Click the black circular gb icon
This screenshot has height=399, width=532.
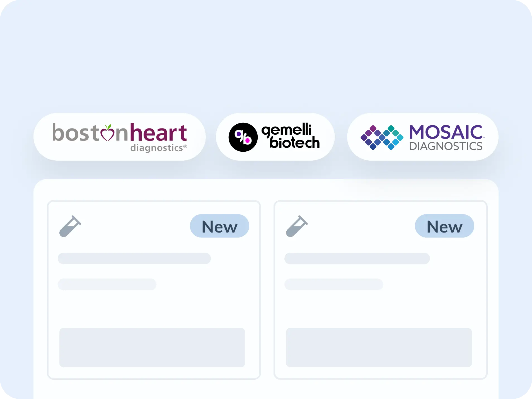(243, 137)
